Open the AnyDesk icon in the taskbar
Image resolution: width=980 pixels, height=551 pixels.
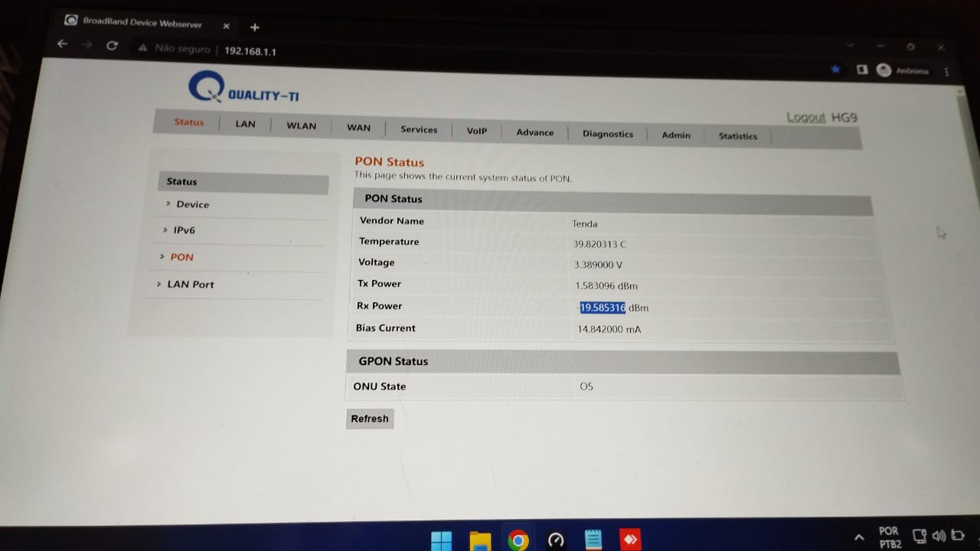click(x=630, y=540)
